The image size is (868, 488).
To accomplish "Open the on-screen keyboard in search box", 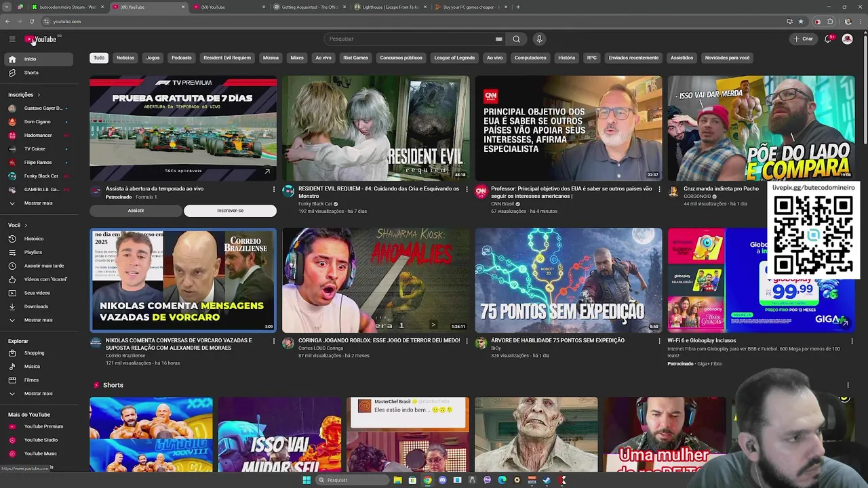I will [x=498, y=39].
